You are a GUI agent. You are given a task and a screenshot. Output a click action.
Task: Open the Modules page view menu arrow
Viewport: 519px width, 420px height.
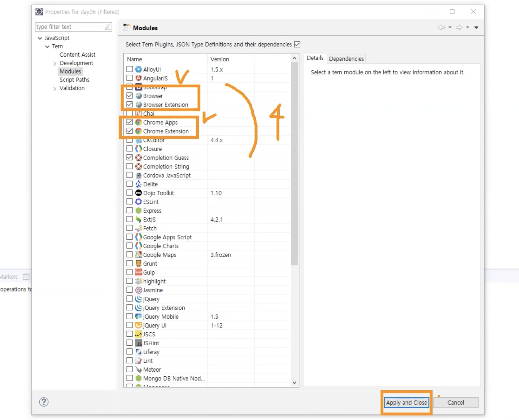(x=476, y=28)
